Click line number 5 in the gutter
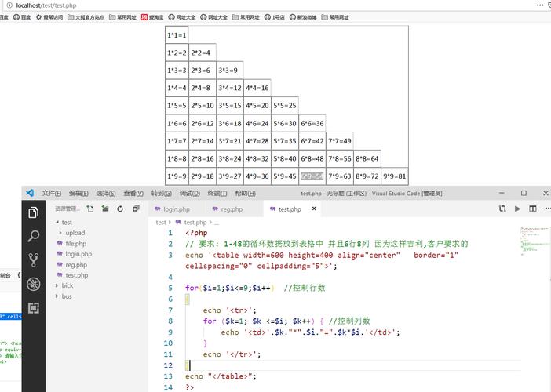551x392 pixels. (x=170, y=289)
